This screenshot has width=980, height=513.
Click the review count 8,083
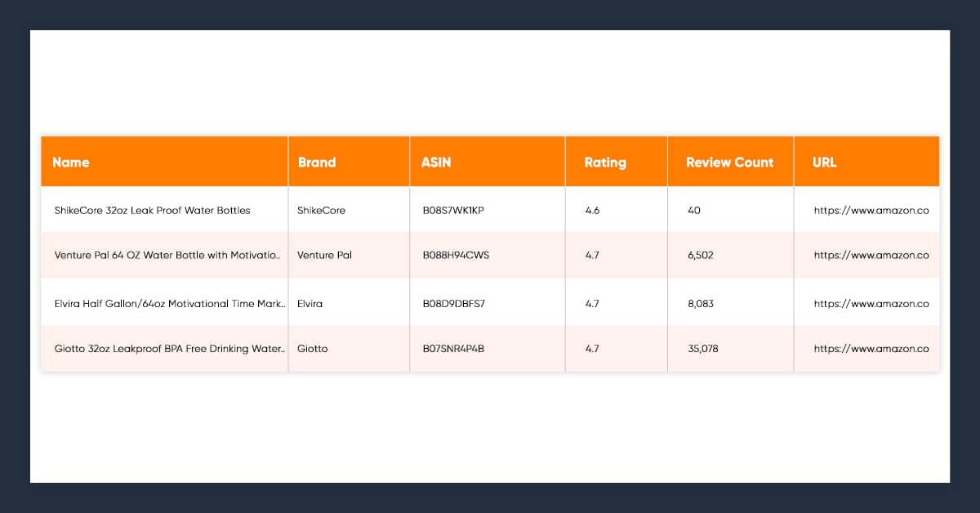tap(701, 303)
